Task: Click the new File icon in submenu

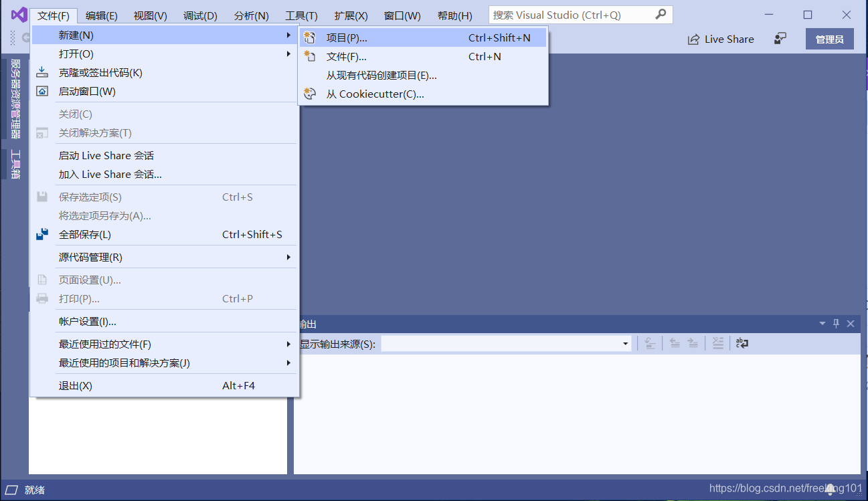Action: (x=310, y=56)
